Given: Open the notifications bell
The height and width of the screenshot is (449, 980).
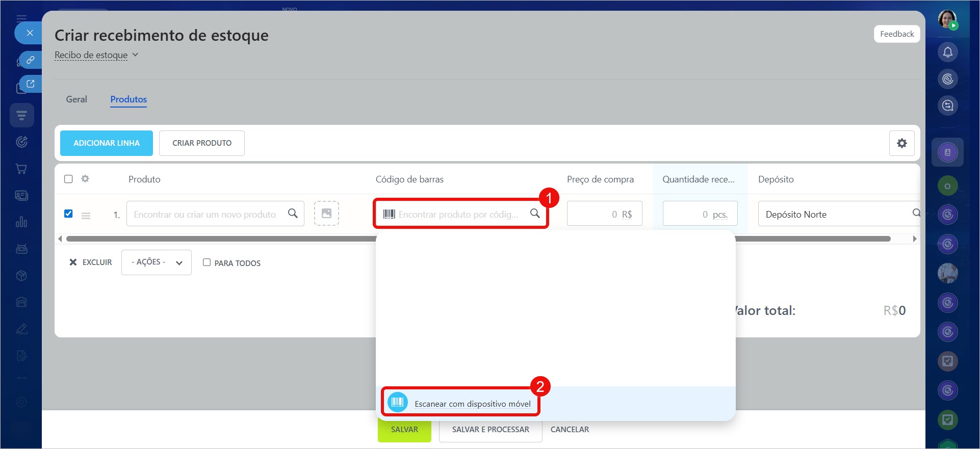Looking at the screenshot, I should (947, 52).
